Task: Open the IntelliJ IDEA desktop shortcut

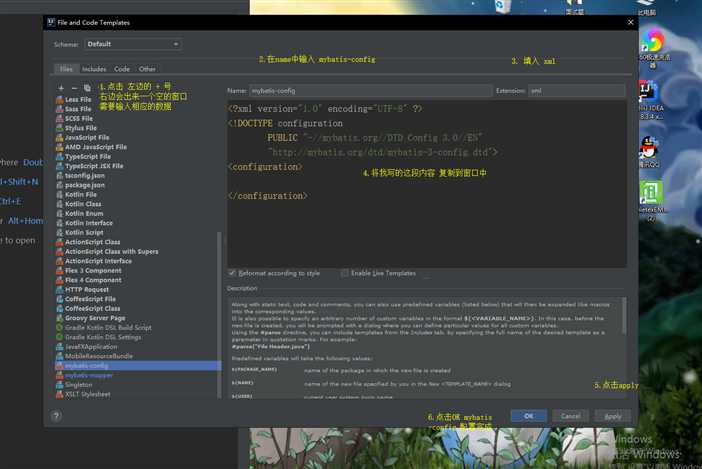Action: (x=651, y=100)
